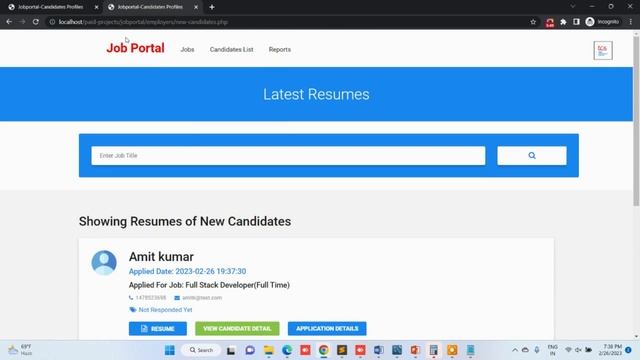
Task: Close the second browser tab
Action: coord(196,7)
